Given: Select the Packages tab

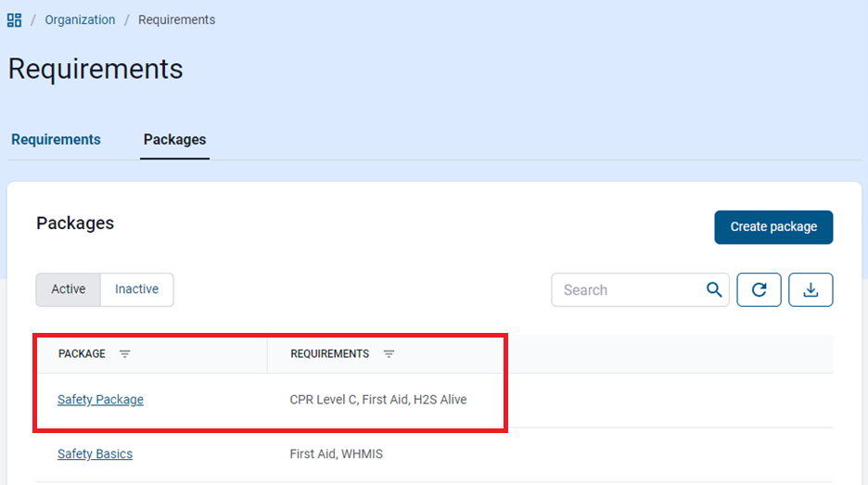Looking at the screenshot, I should coord(174,140).
